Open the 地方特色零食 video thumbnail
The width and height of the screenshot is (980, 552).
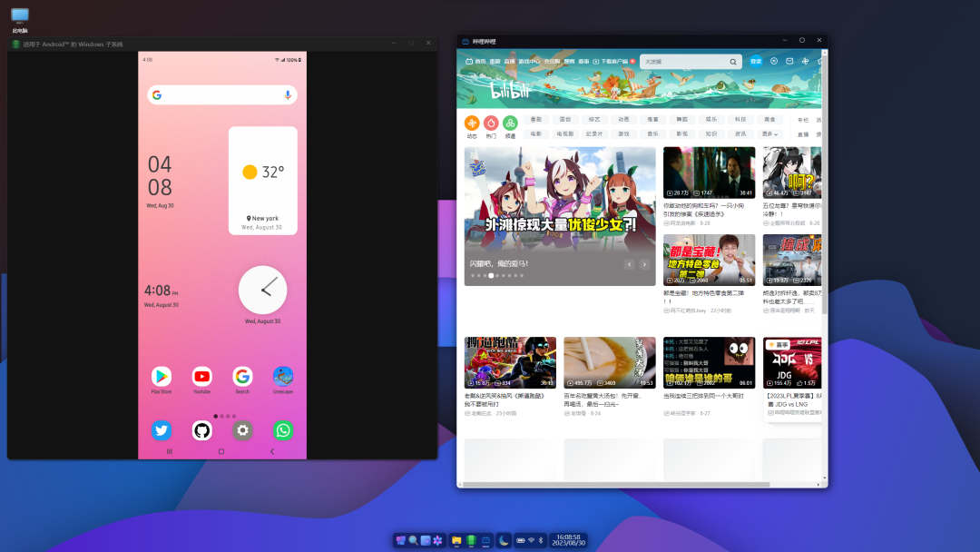(709, 260)
